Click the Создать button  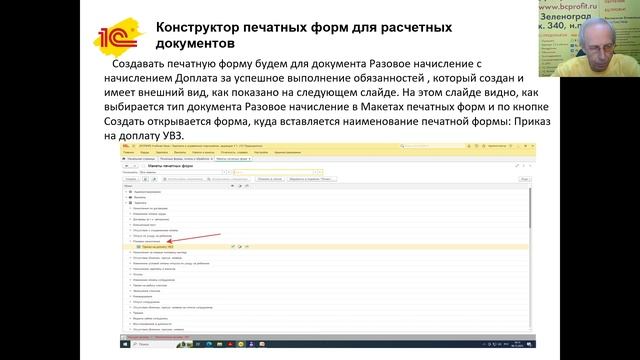131,179
